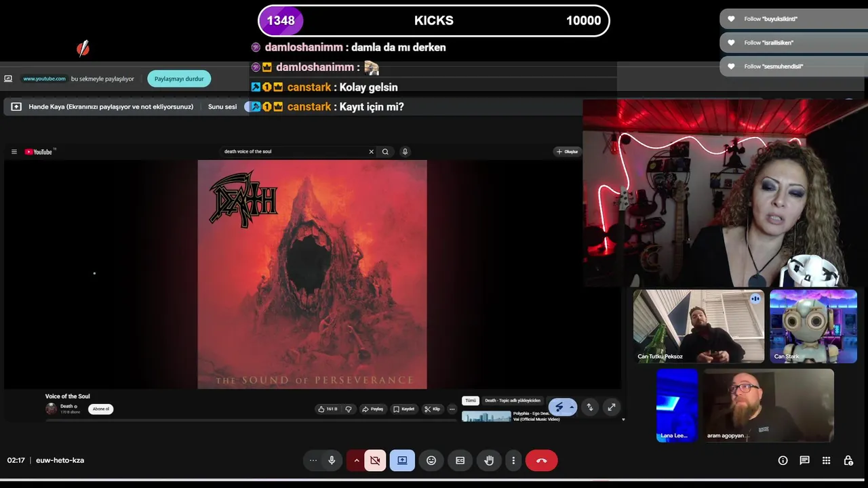The height and width of the screenshot is (488, 868).
Task: Click the www.youtube.com link chip
Action: click(44, 79)
